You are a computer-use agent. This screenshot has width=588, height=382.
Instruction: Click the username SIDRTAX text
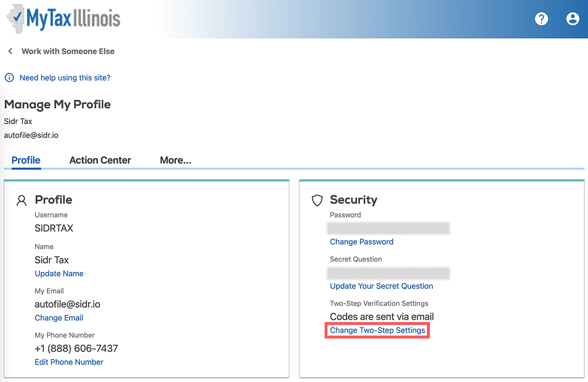pyautogui.click(x=54, y=228)
